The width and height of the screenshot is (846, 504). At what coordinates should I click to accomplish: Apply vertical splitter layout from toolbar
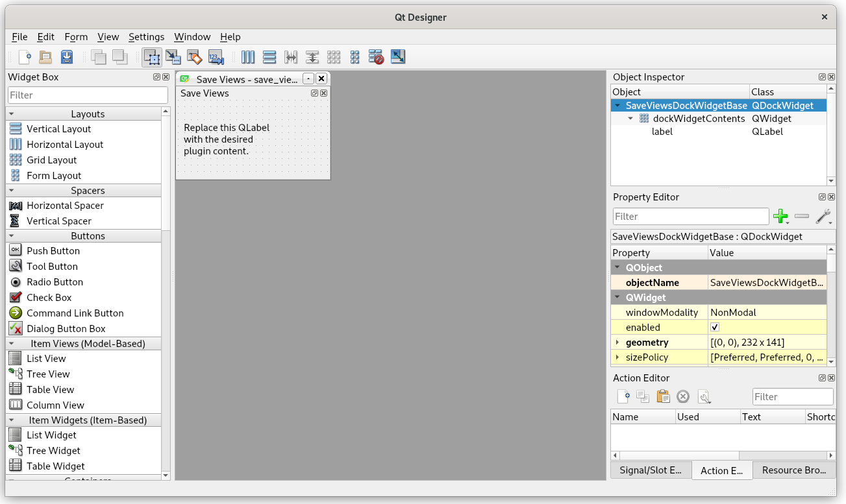click(x=312, y=57)
